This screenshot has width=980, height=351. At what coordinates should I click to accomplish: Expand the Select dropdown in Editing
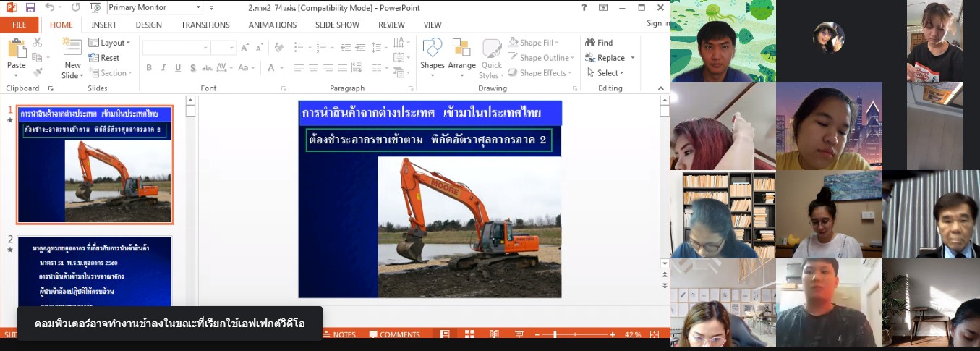[605, 73]
